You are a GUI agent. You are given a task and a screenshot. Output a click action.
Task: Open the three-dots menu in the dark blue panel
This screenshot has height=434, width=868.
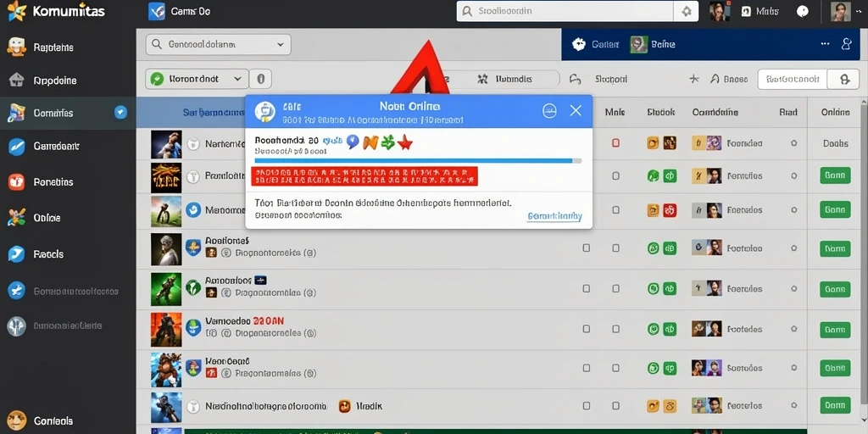825,44
